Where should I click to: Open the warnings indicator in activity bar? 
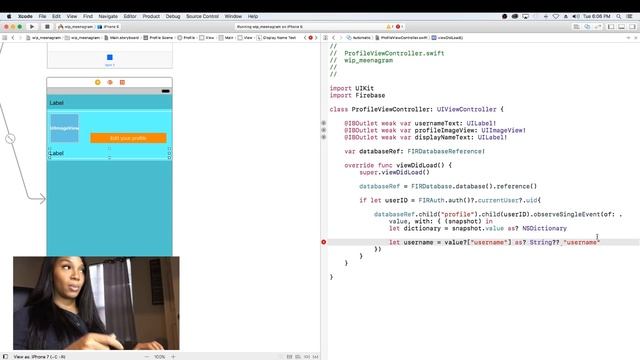(389, 27)
